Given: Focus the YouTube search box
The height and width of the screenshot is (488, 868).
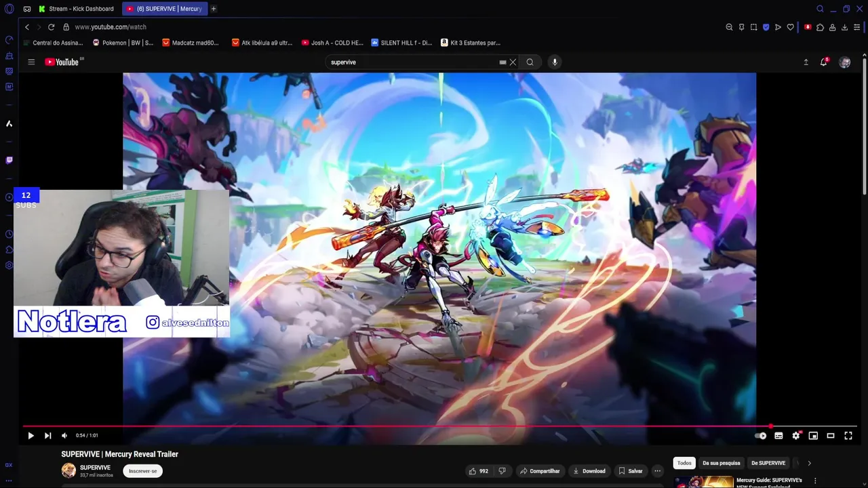Looking at the screenshot, I should pos(412,62).
